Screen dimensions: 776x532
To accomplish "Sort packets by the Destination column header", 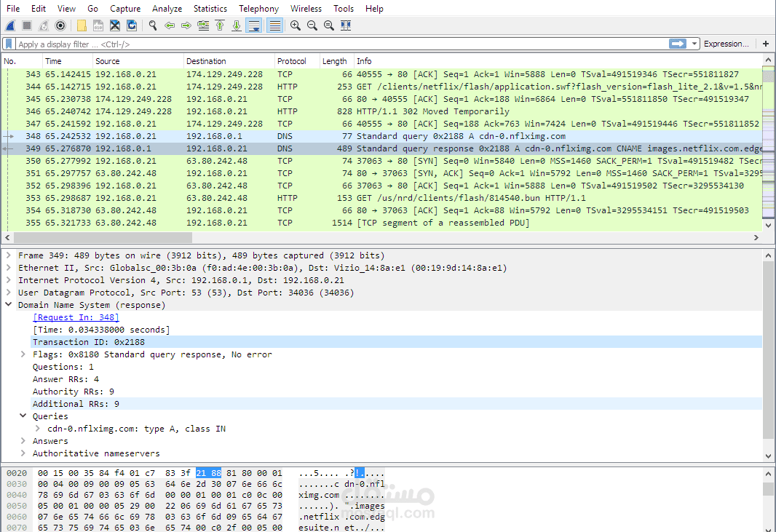I will (229, 61).
